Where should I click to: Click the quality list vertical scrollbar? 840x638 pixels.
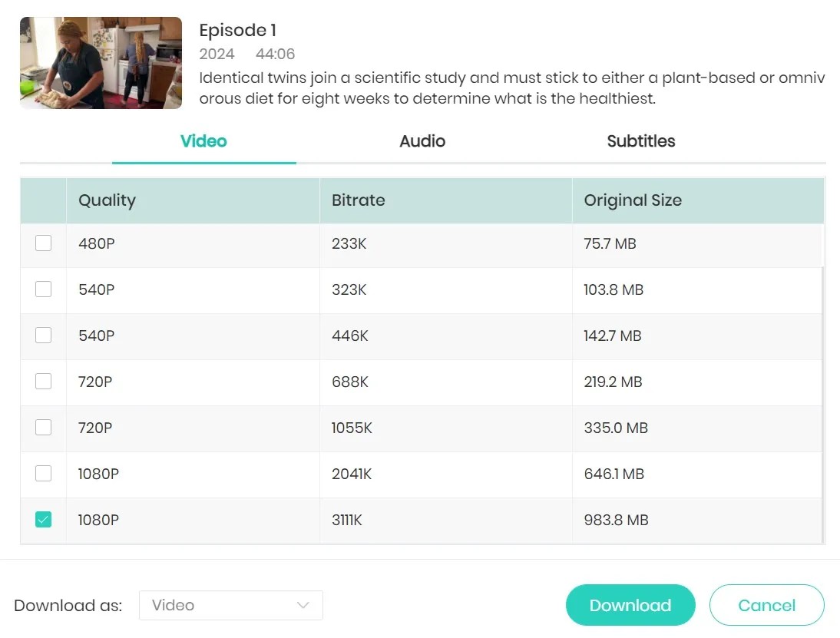click(x=823, y=399)
